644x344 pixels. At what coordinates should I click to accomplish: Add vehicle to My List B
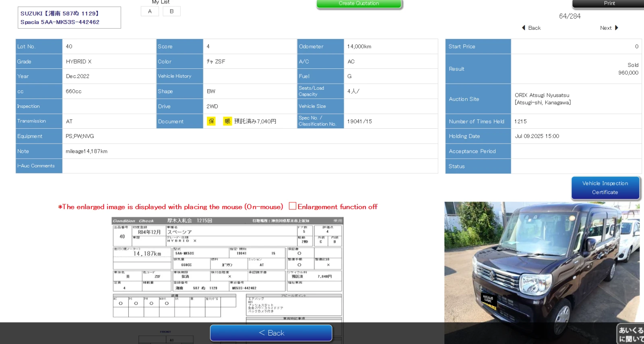(x=171, y=11)
